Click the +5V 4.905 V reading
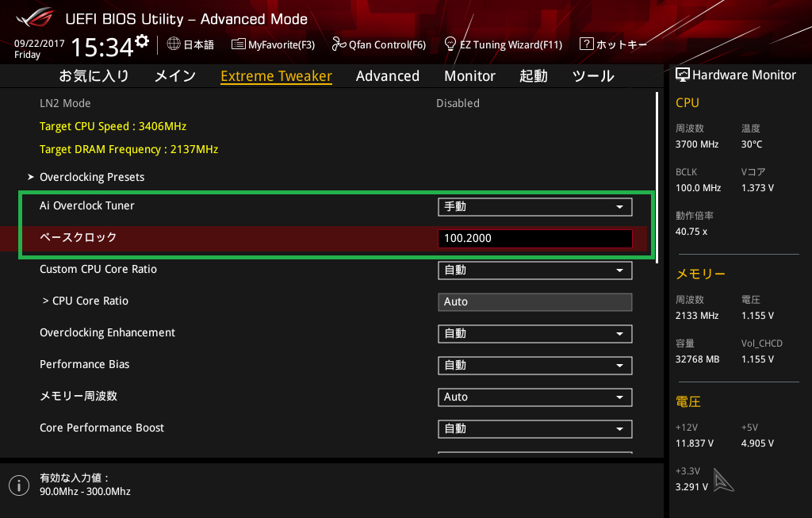Screen dimensions: 812x518 point(757,443)
